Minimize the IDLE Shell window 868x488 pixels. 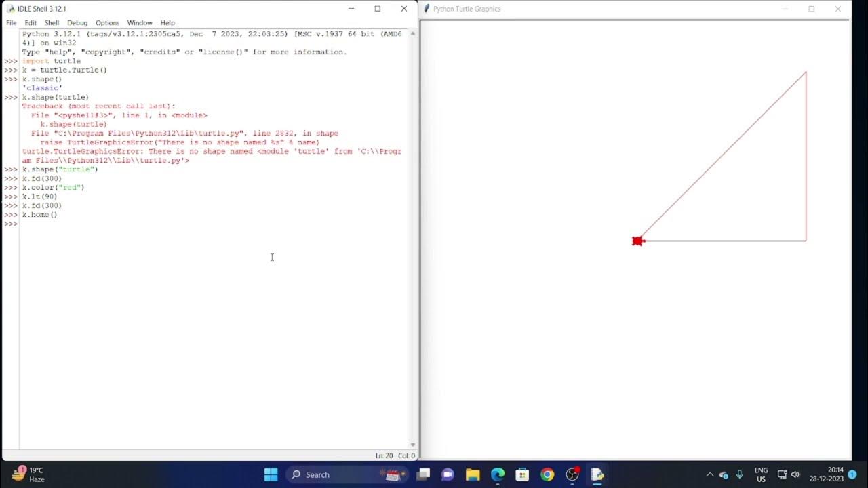point(351,9)
